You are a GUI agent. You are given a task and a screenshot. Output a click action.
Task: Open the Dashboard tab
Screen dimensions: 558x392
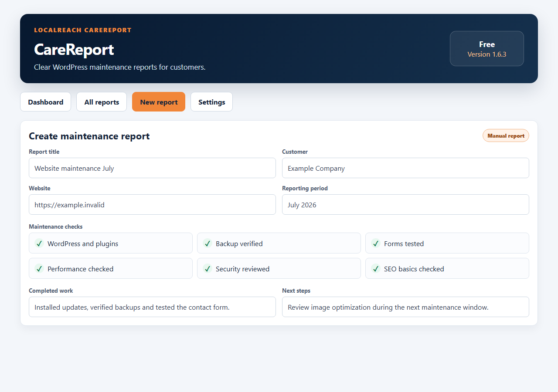click(45, 102)
